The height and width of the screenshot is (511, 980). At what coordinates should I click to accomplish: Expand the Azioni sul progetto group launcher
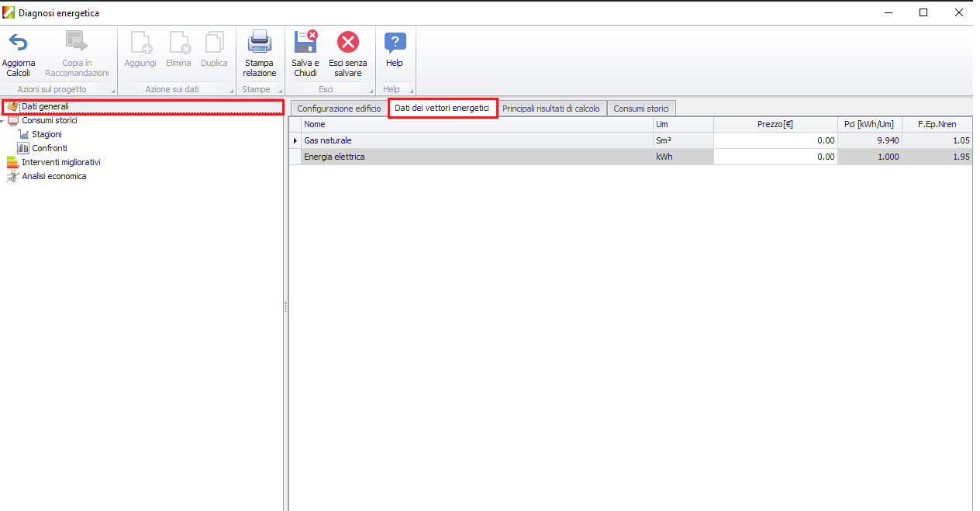[112, 91]
